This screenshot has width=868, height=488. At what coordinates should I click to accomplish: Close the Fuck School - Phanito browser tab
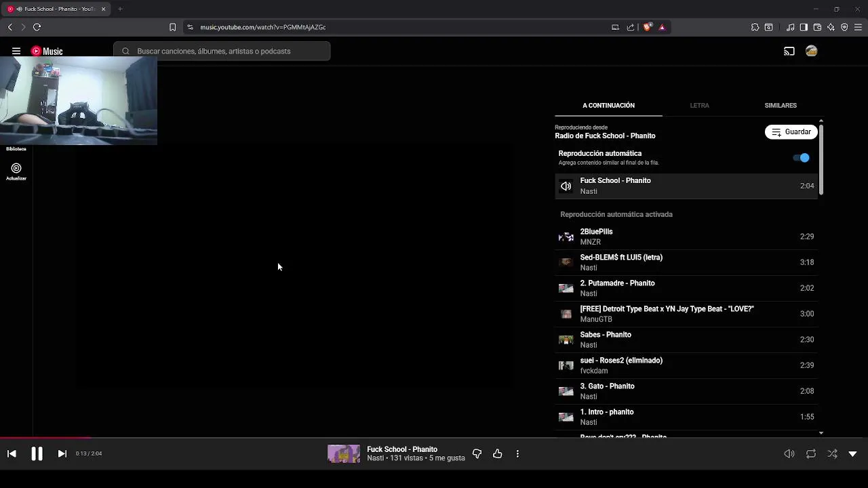pyautogui.click(x=103, y=9)
